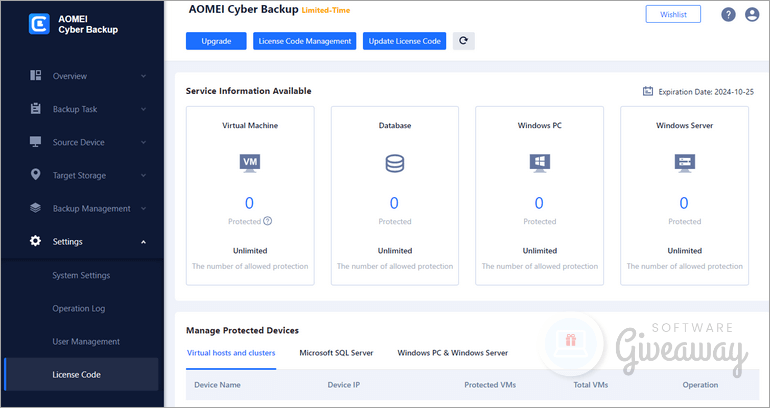Open help with the question mark icon

pyautogui.click(x=728, y=15)
